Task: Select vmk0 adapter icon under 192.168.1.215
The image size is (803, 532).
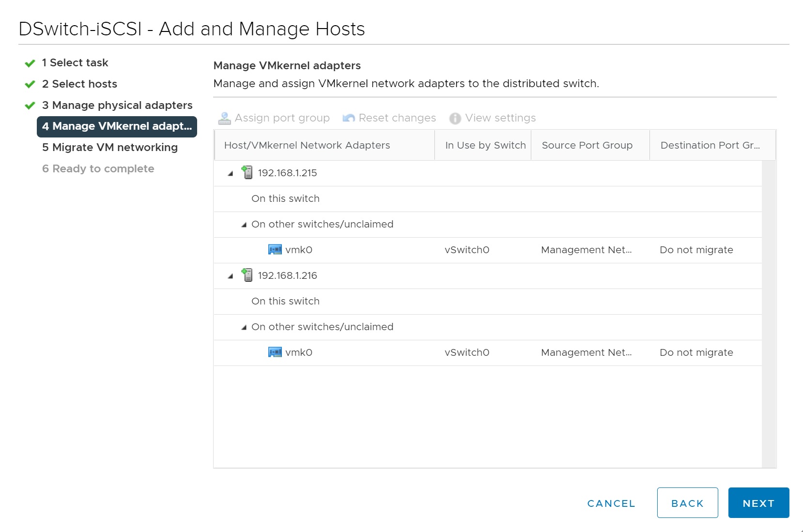Action: click(275, 250)
